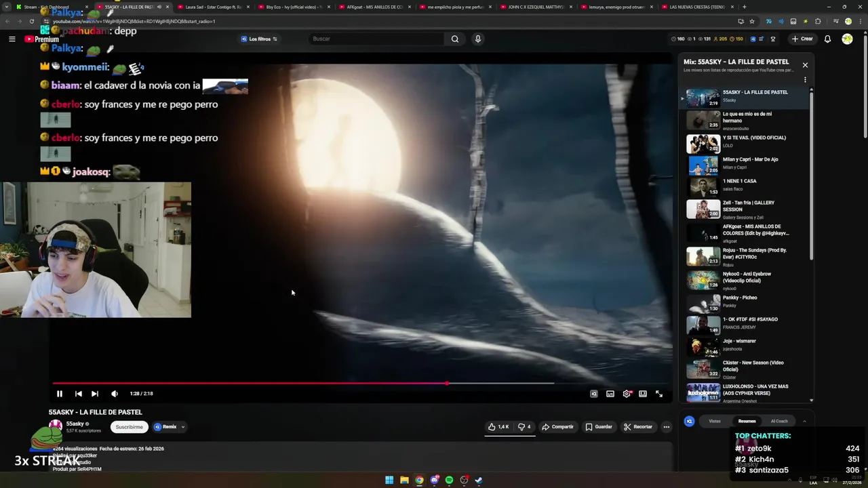Image resolution: width=868 pixels, height=488 pixels.
Task: Open more actions ellipsis below video
Action: tap(667, 427)
